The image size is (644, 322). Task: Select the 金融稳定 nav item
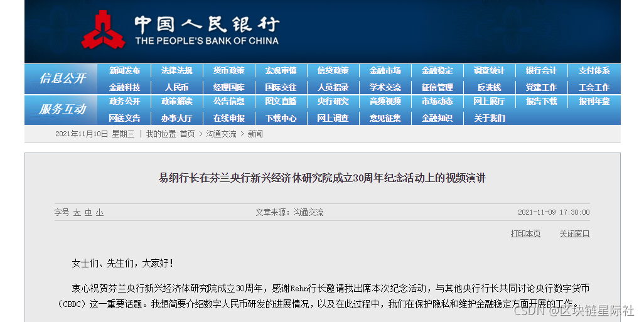(x=437, y=71)
